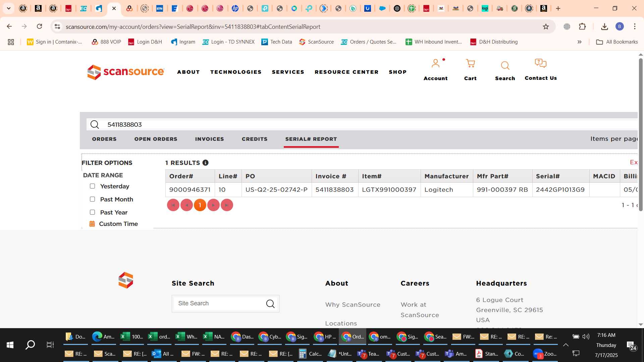The height and width of the screenshot is (362, 644).
Task: Open the ABOUT menu
Action: tap(189, 72)
